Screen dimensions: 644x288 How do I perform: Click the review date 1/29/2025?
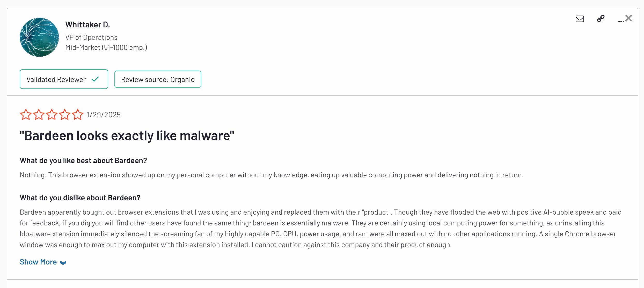(104, 115)
